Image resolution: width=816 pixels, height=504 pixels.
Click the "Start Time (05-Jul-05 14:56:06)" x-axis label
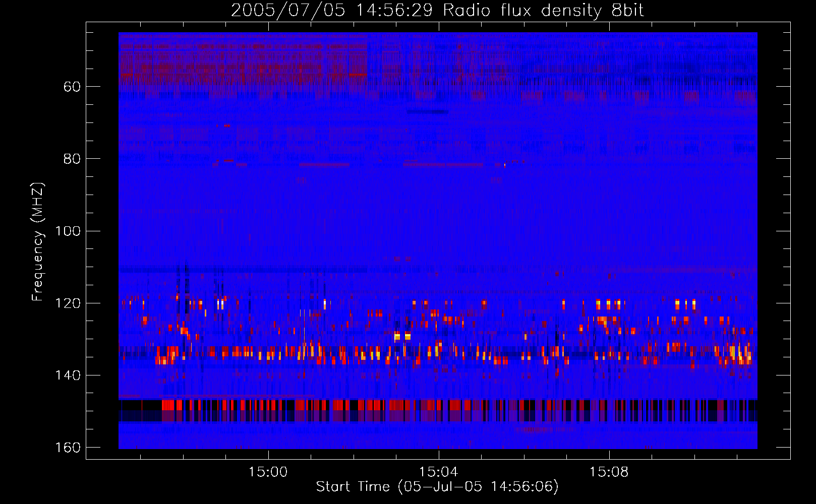[438, 487]
